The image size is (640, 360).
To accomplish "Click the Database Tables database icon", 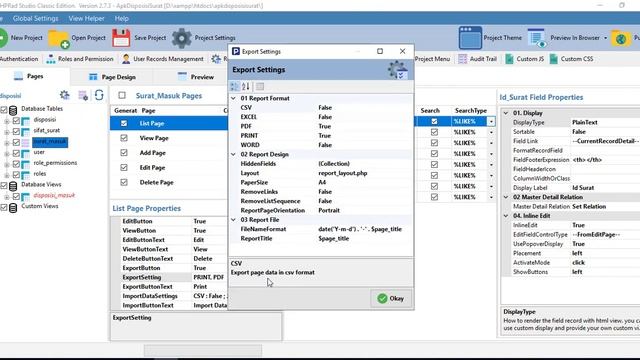I will [x=13, y=110].
